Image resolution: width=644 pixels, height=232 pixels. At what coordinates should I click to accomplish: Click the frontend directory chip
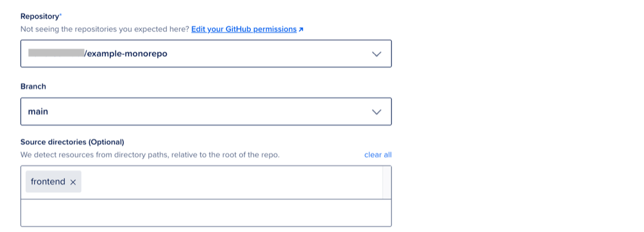[48, 182]
